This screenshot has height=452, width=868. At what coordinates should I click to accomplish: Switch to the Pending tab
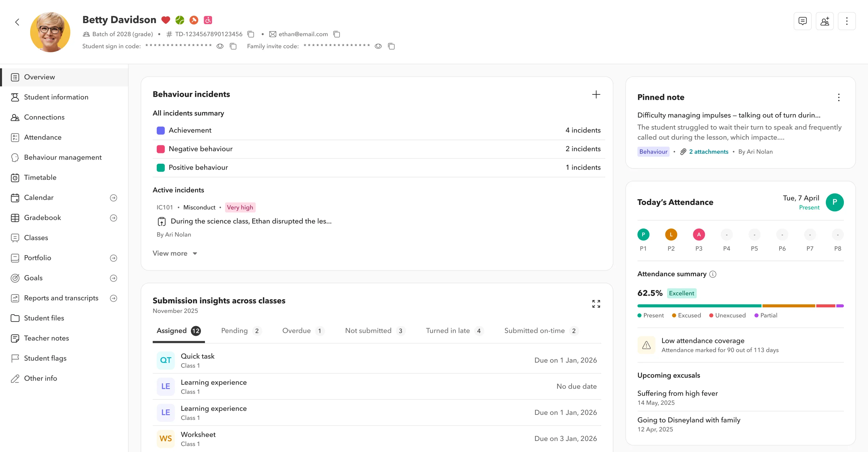241,331
